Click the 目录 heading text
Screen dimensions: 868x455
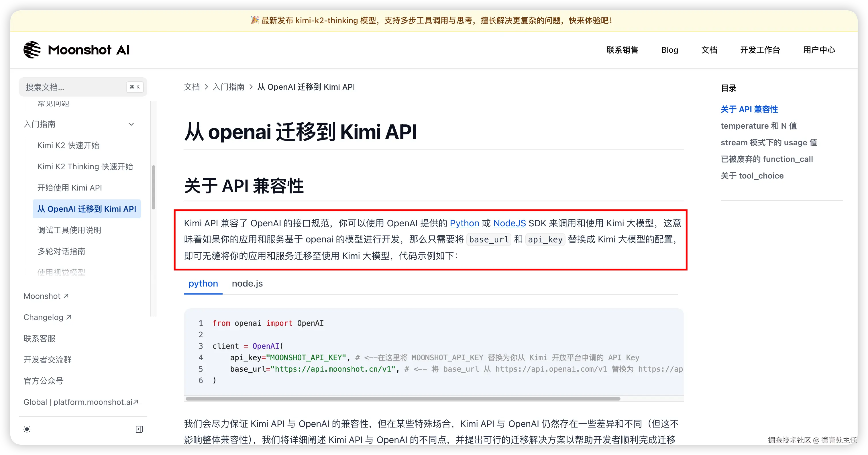[x=728, y=88]
